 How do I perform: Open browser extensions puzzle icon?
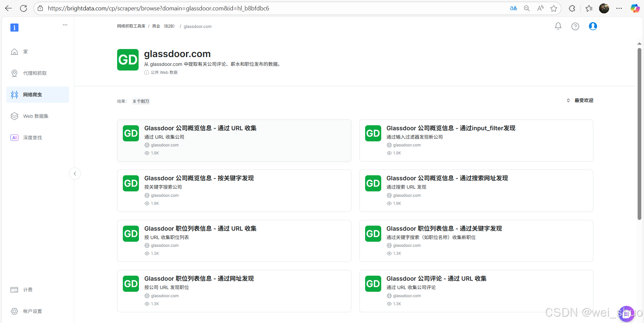[x=572, y=8]
